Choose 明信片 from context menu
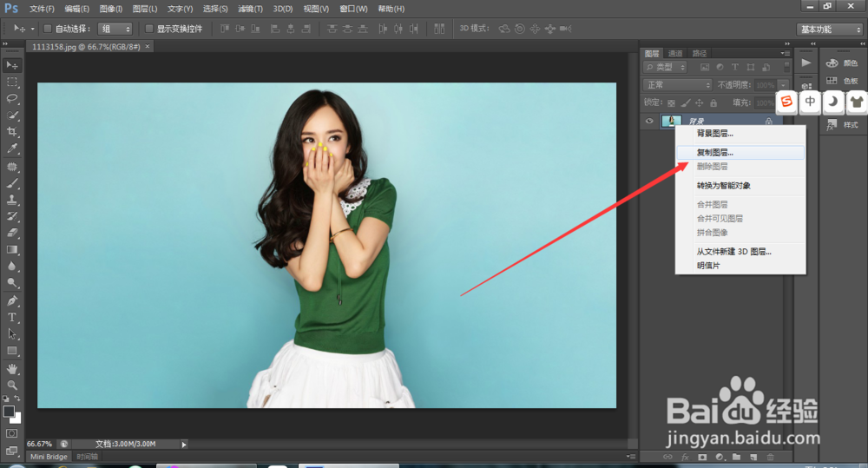 [x=740, y=266]
